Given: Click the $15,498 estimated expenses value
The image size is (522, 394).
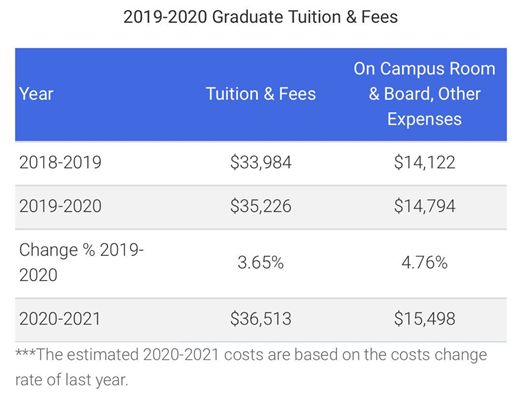Looking at the screenshot, I should click(424, 319).
